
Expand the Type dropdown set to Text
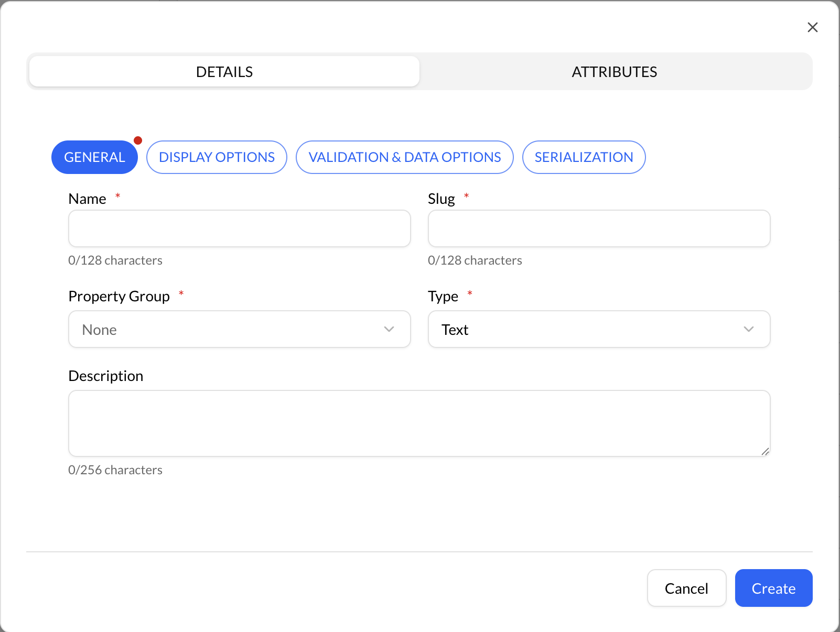click(x=587, y=329)
